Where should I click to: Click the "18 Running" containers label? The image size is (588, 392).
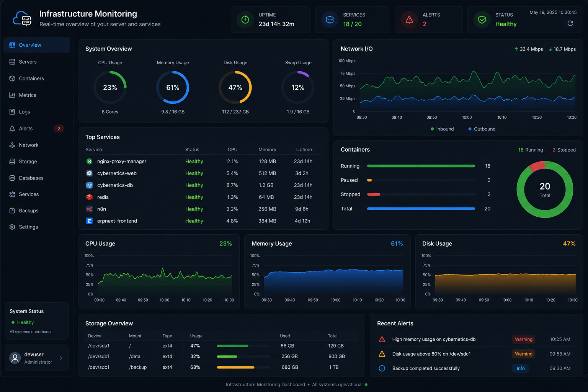pyautogui.click(x=531, y=150)
